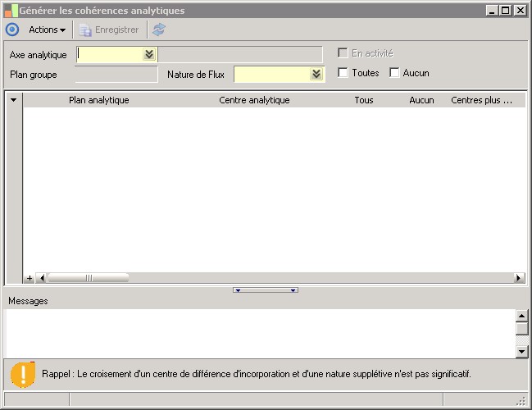Collapse the panel via splitter arrows

click(x=266, y=290)
